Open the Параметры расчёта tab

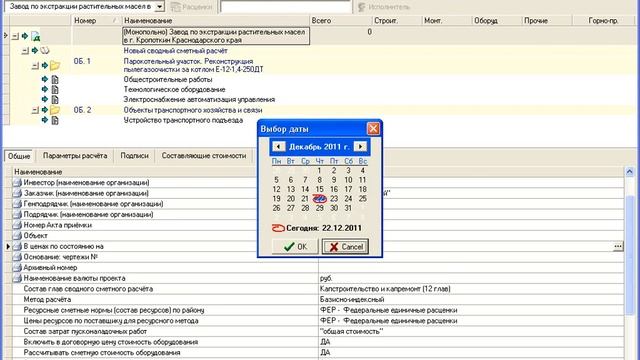click(x=75, y=156)
